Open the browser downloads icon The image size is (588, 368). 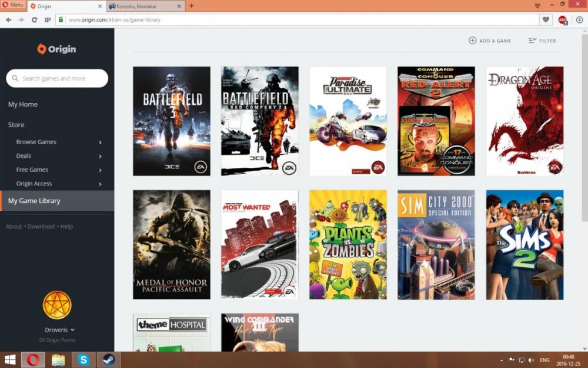[579, 20]
